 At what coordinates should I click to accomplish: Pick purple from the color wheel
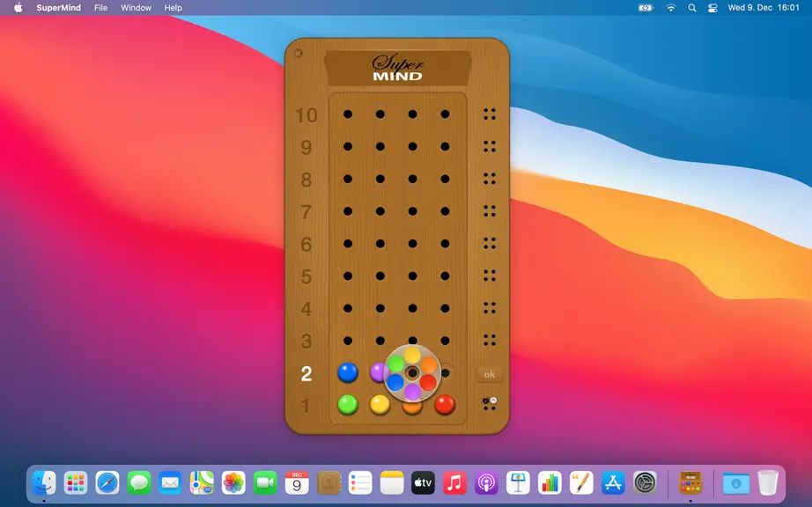tap(412, 392)
